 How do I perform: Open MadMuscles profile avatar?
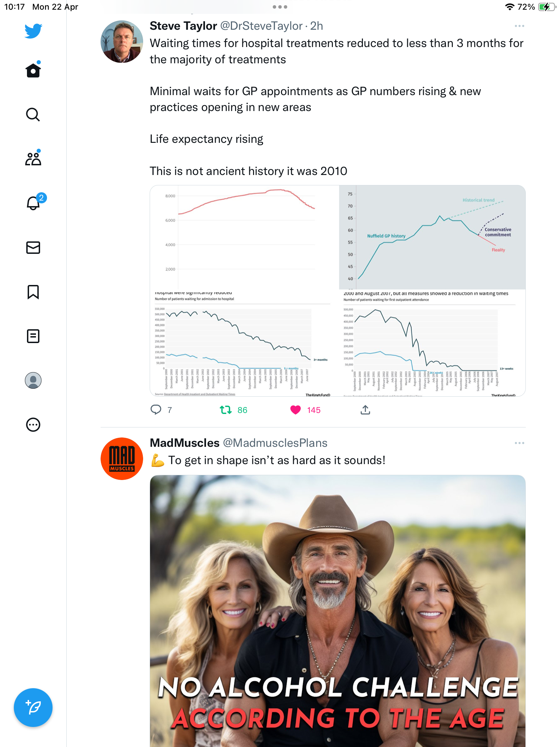click(x=122, y=459)
